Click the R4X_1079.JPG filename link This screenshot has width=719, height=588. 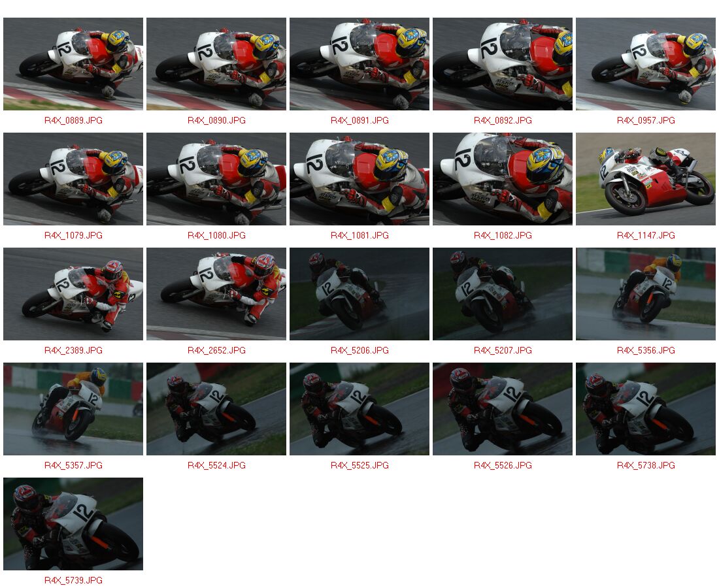(73, 236)
